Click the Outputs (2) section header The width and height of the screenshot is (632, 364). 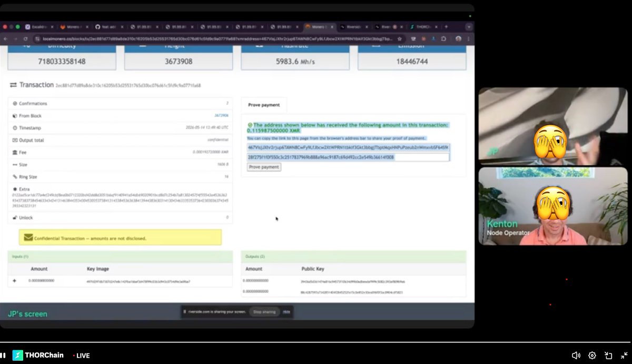(x=353, y=257)
